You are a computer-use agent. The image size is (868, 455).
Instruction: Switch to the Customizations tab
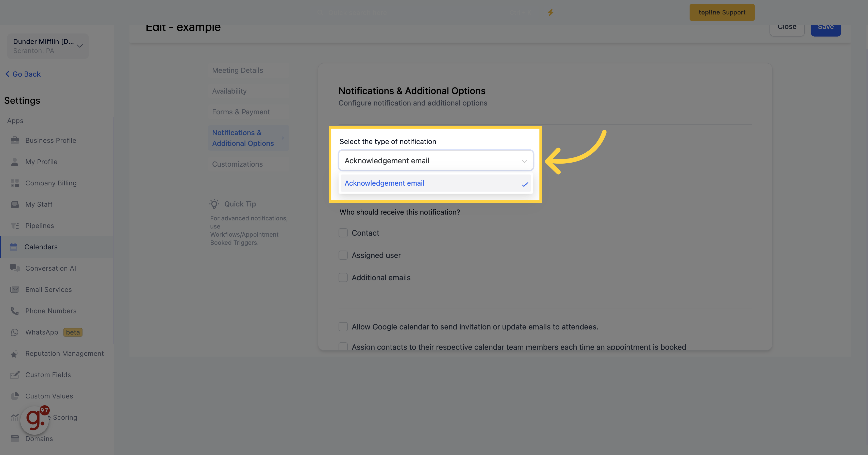click(238, 164)
